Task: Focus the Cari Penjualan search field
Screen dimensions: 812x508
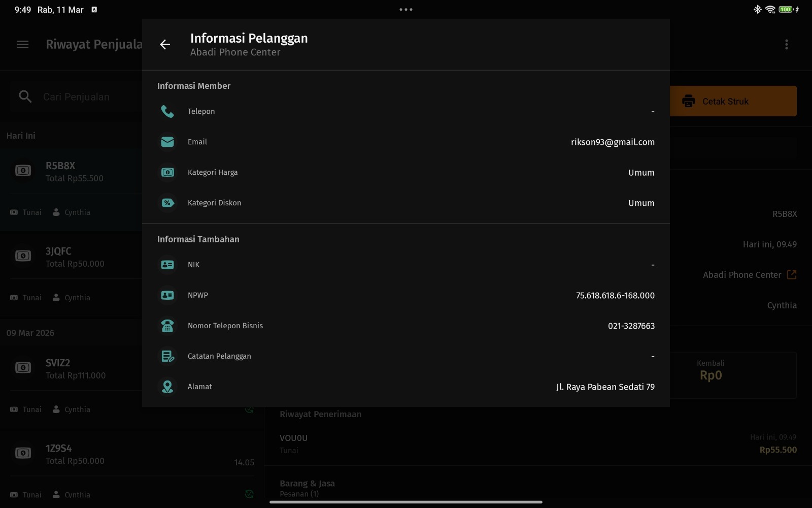Action: coord(76,97)
